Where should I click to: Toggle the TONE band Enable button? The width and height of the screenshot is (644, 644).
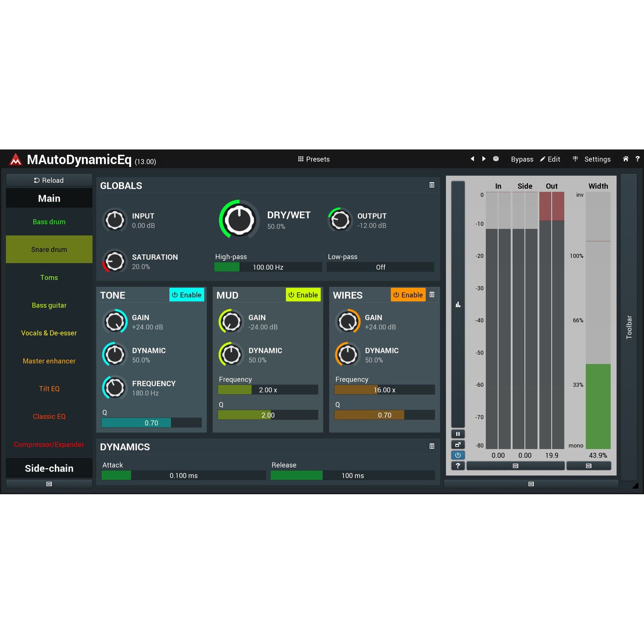[187, 295]
